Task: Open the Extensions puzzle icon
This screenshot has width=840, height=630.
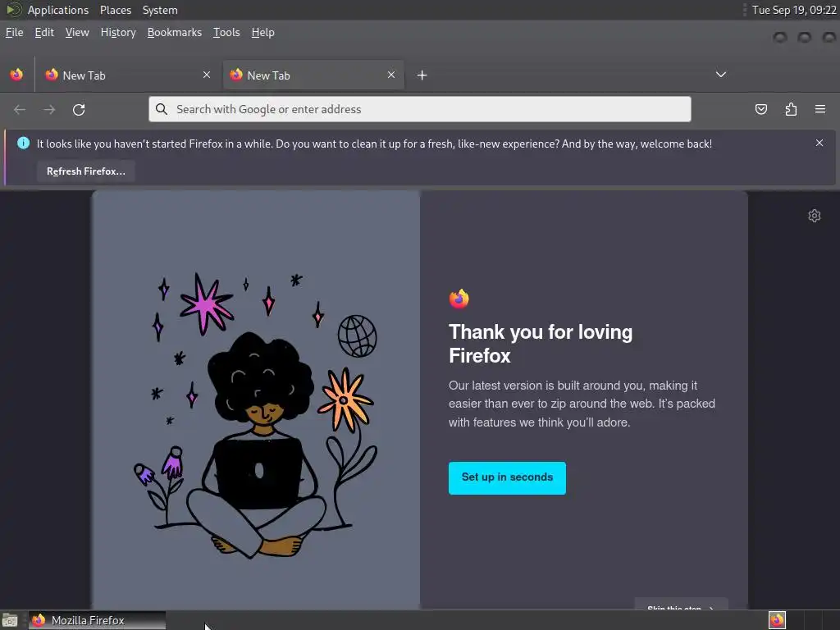Action: [791, 109]
